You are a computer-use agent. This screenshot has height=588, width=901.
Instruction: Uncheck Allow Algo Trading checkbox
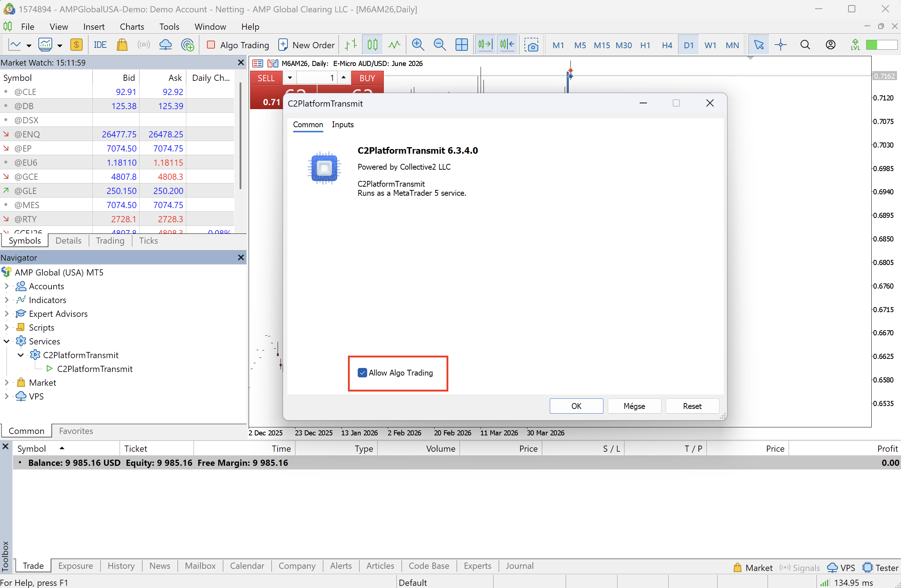pos(362,373)
